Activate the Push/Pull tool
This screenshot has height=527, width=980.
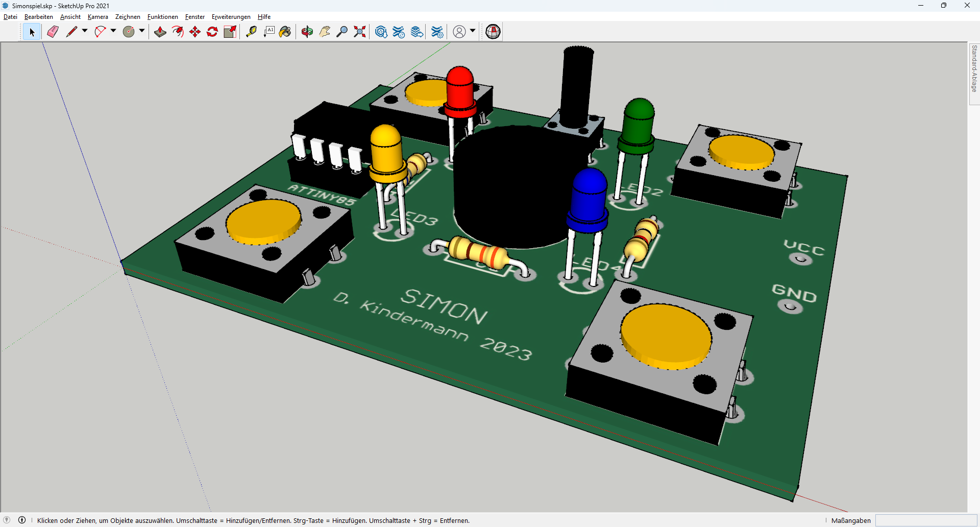[x=160, y=32]
